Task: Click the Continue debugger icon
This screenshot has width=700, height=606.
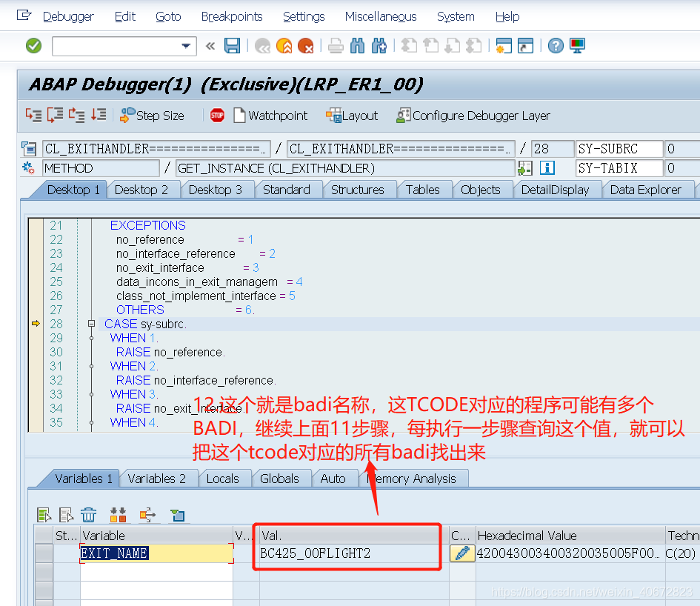Action: [99, 116]
